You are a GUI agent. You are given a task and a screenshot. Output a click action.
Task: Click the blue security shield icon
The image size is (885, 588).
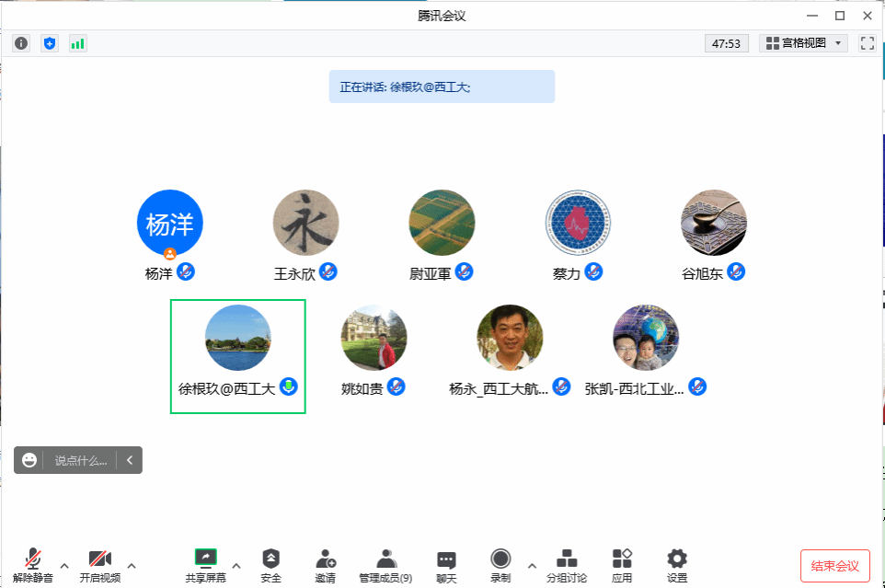click(50, 43)
